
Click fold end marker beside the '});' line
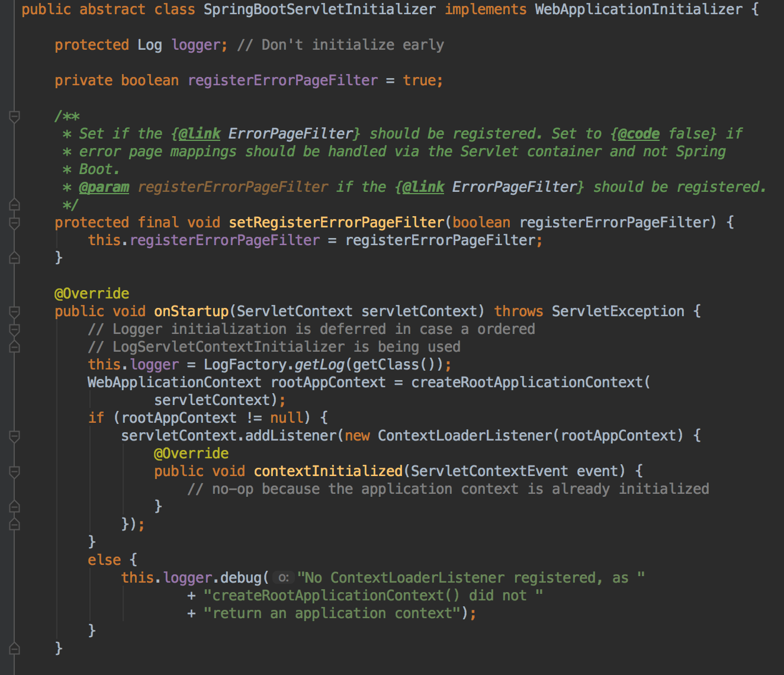tap(15, 523)
